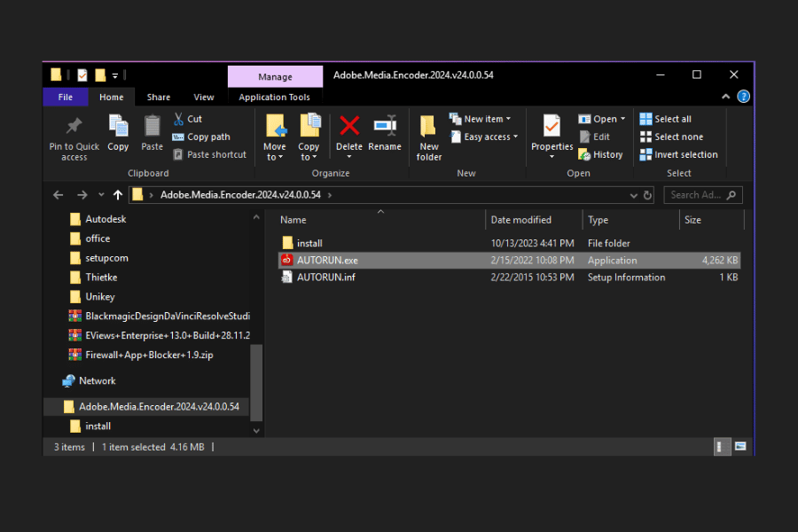Open Properties from the ribbon
The image size is (798, 532).
click(552, 127)
